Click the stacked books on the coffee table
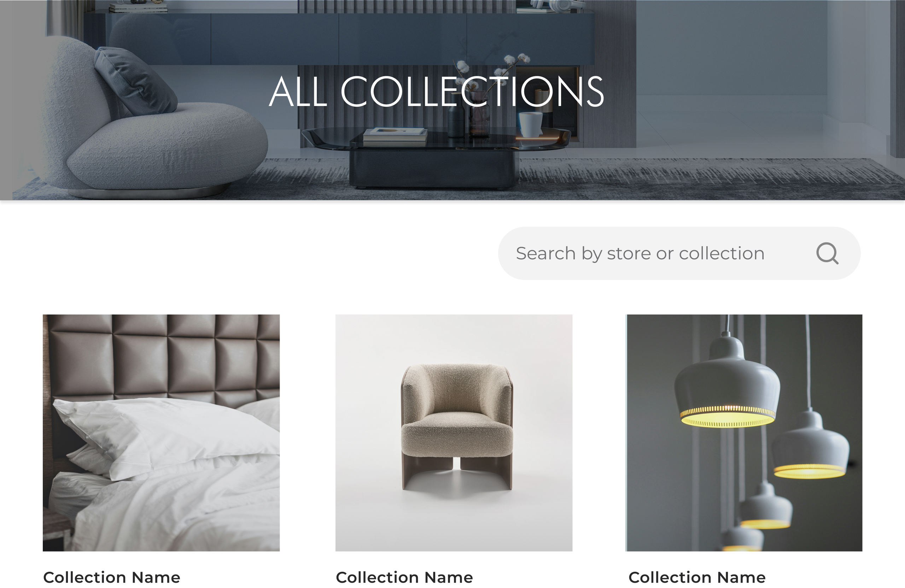This screenshot has height=588, width=905. point(395,137)
